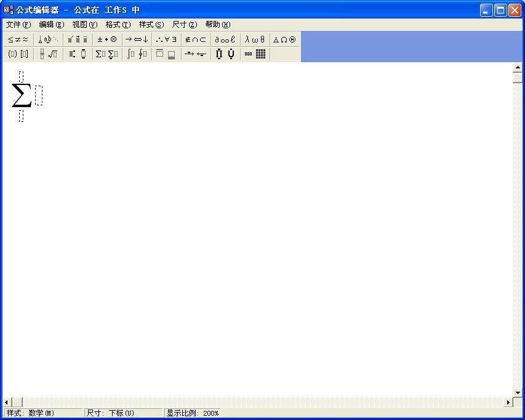Open the uppercase Greek letters palette (ΛΩ)
This screenshot has height=420, width=525.
click(x=284, y=39)
